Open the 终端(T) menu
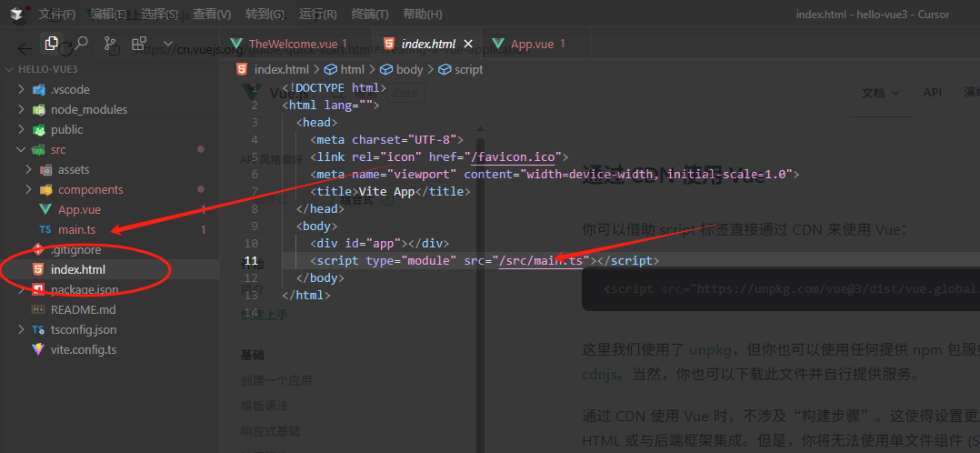Viewport: 980px width, 453px height. click(369, 14)
